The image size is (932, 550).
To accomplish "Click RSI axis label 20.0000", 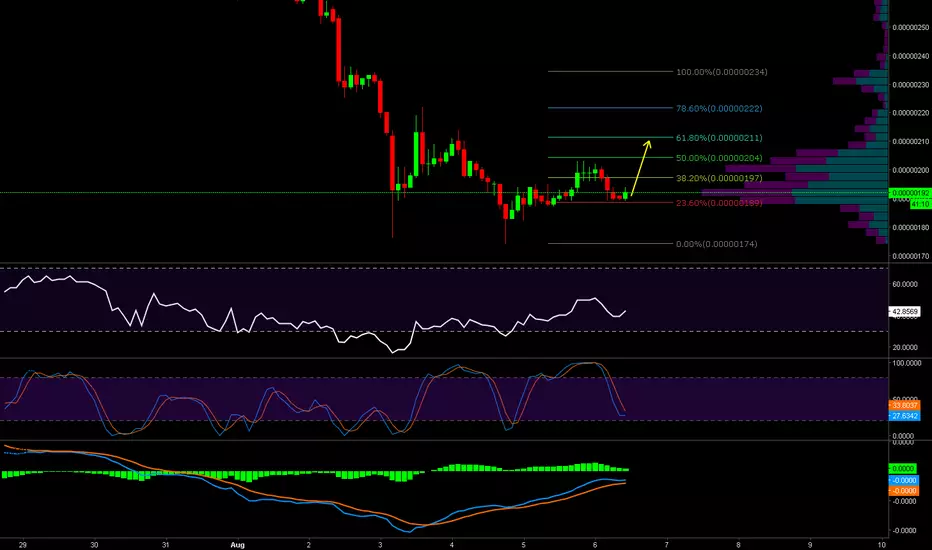I will (x=905, y=347).
